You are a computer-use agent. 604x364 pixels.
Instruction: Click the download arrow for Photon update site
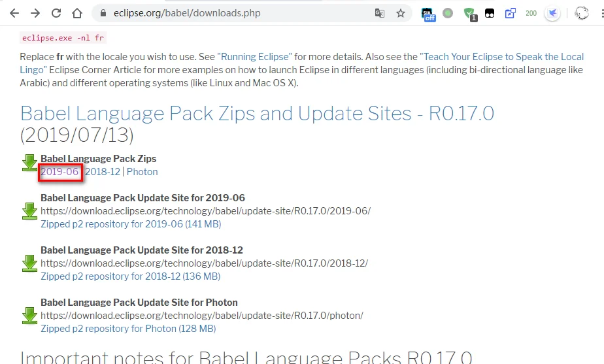point(29,316)
